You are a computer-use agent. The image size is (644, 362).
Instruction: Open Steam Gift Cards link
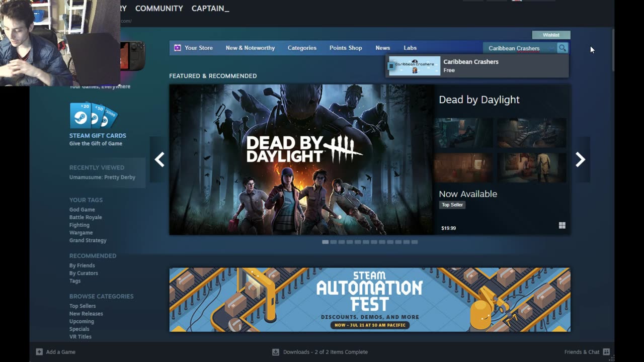pos(98,136)
